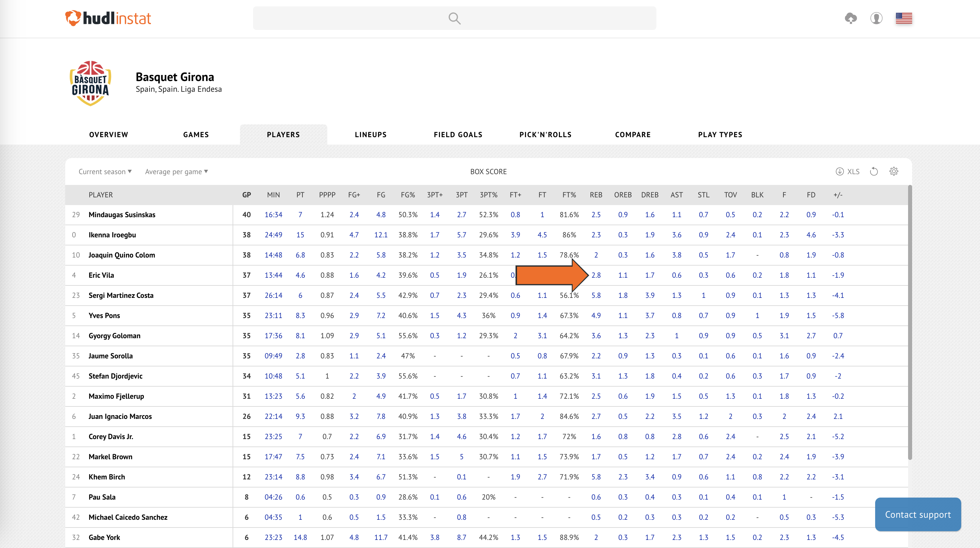Click Gyorgy Goloman's 17:36 minutes value
Image resolution: width=980 pixels, height=548 pixels.
(x=273, y=336)
